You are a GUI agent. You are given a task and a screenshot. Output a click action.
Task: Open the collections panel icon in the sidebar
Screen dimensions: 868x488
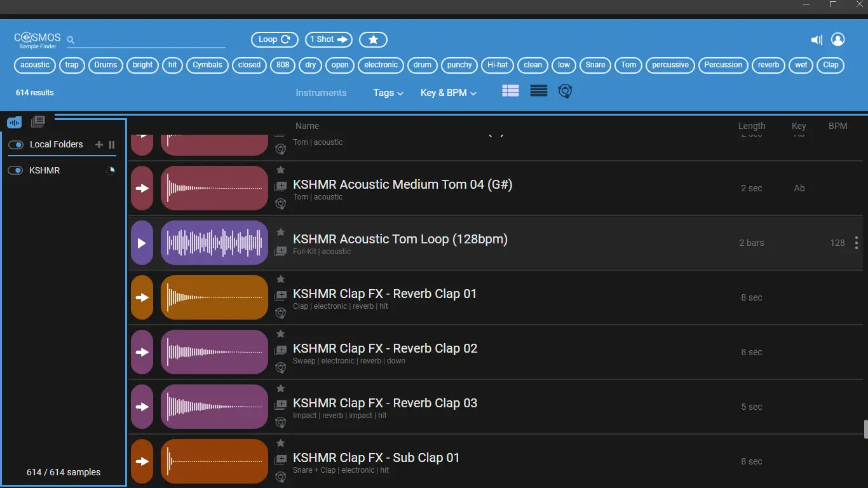(38, 121)
